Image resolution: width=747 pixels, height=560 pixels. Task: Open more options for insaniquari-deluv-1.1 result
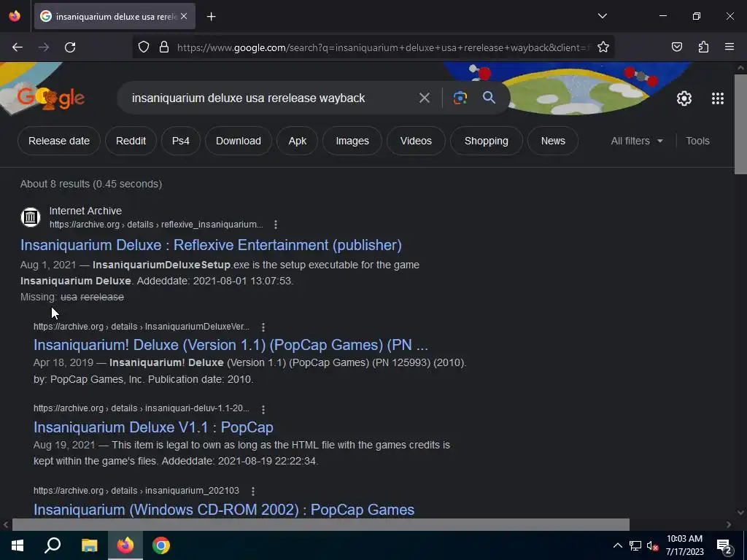[x=263, y=408]
